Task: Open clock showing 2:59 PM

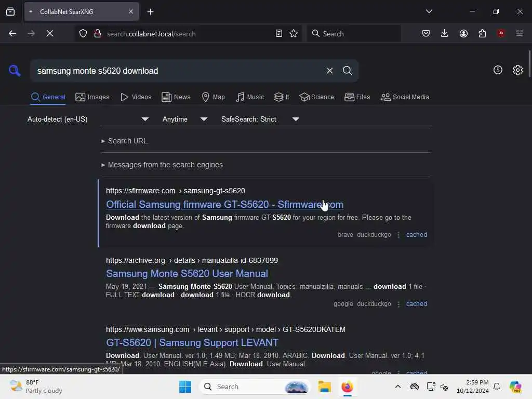Action: point(472,387)
